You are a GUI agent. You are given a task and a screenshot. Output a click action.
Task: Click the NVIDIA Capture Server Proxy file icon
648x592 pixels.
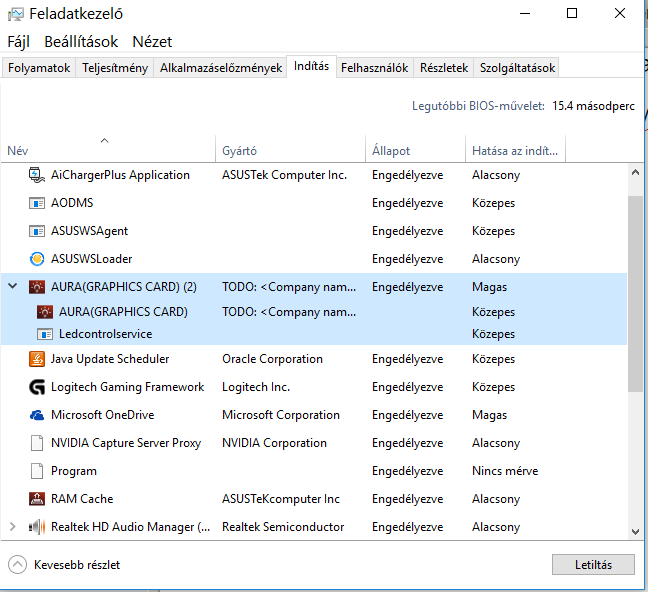click(x=37, y=443)
